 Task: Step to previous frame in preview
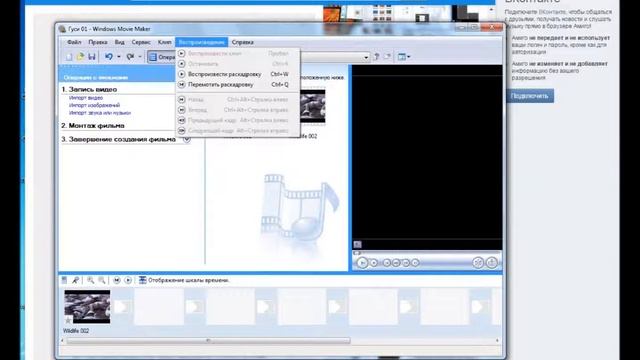tap(396, 263)
